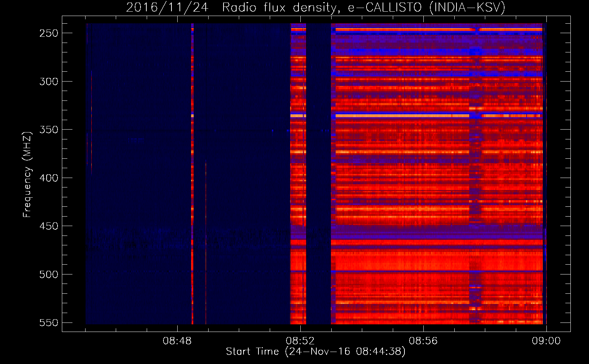Click the 350 frequency tick label
589x364 pixels.
pos(49,130)
